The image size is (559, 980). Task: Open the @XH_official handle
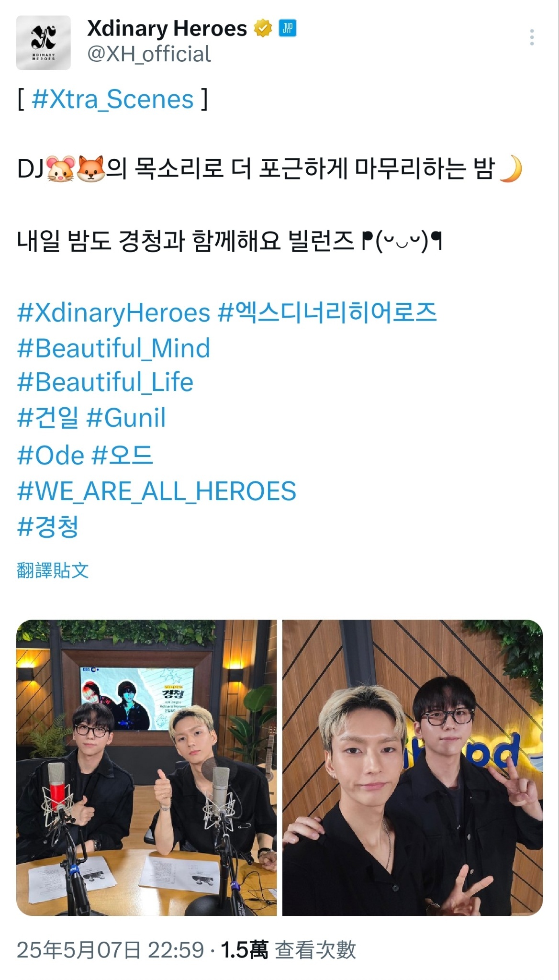tap(149, 54)
